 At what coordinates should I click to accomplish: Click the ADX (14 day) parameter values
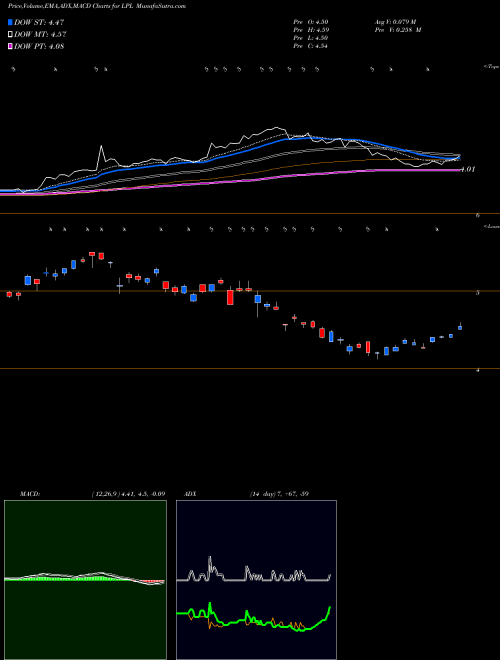(x=277, y=493)
